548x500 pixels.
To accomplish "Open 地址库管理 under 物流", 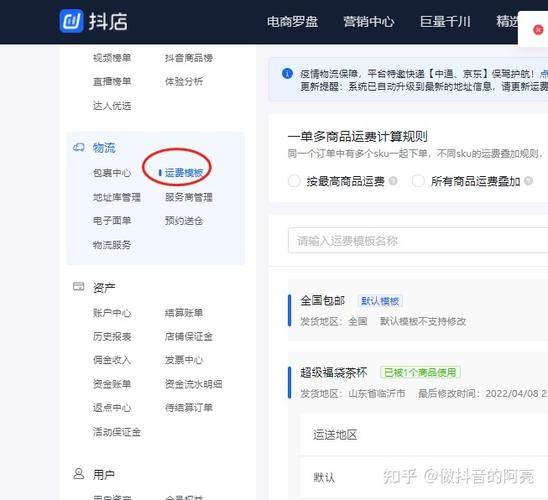I will click(117, 197).
